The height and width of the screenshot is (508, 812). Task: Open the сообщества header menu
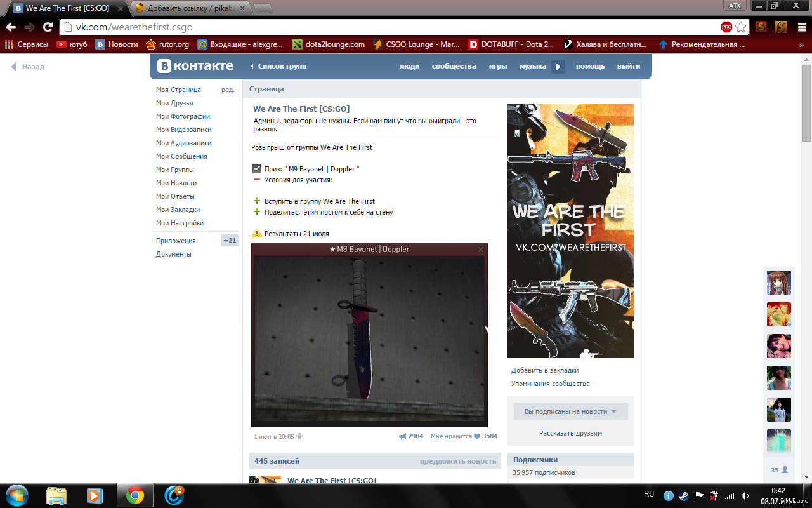pyautogui.click(x=454, y=66)
